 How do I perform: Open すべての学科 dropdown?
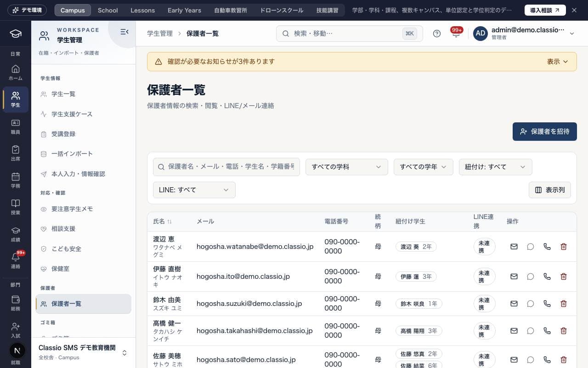347,167
